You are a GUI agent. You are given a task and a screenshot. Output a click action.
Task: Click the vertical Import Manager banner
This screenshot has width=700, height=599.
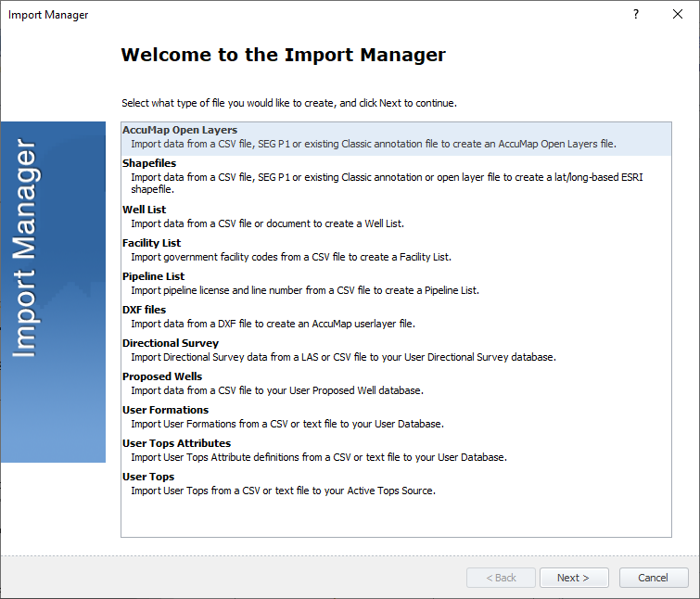pos(53,292)
